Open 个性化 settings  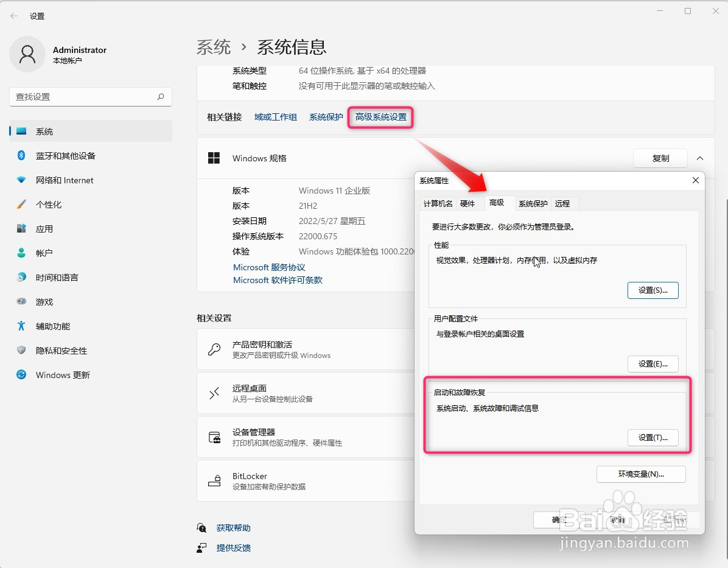click(91, 205)
